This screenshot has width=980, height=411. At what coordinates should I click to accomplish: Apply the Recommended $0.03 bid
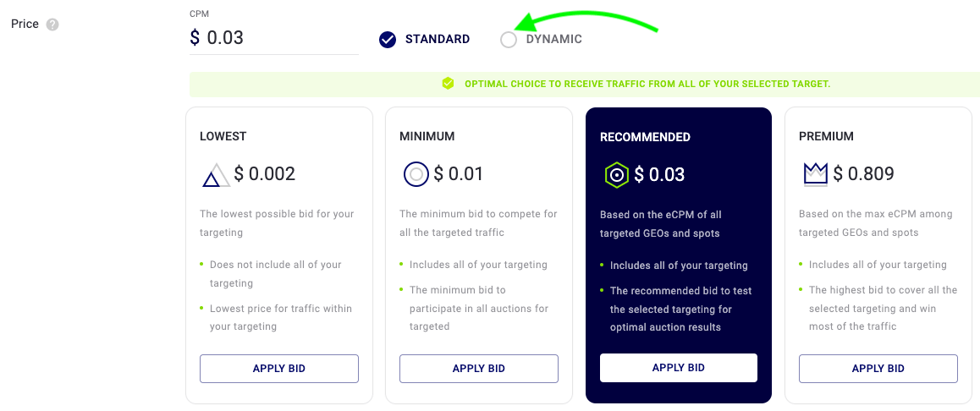point(678,367)
